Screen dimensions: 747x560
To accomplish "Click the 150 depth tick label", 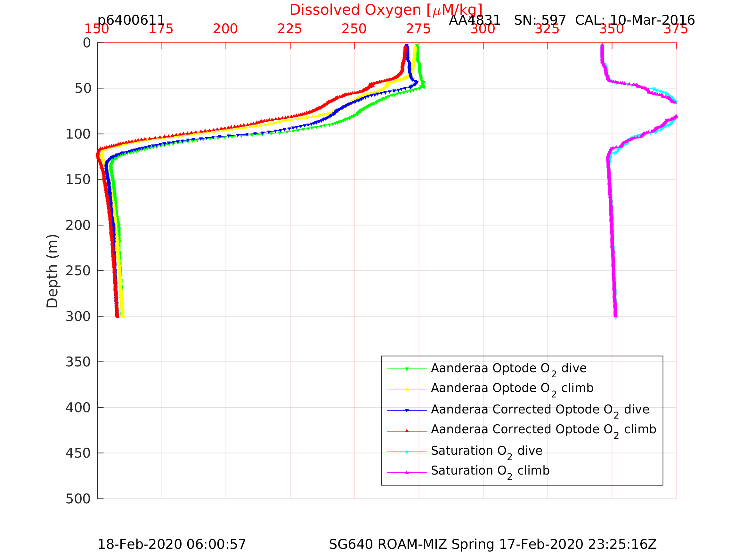I will point(78,180).
